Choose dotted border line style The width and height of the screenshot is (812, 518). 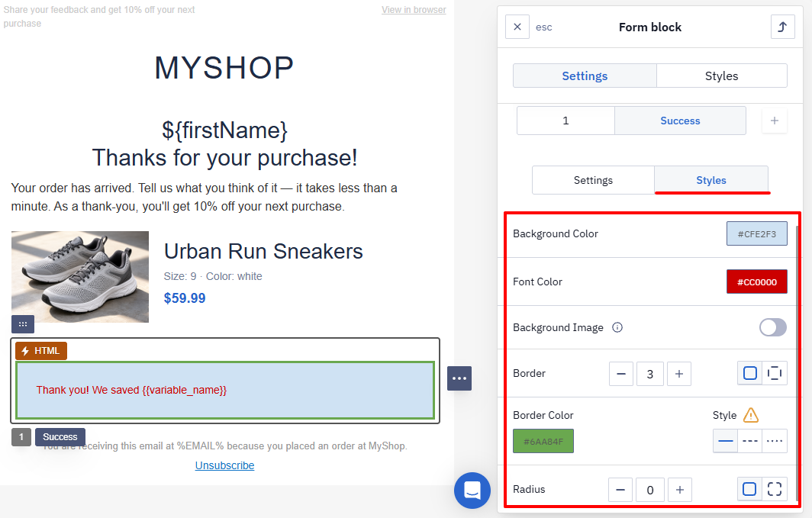click(x=775, y=441)
